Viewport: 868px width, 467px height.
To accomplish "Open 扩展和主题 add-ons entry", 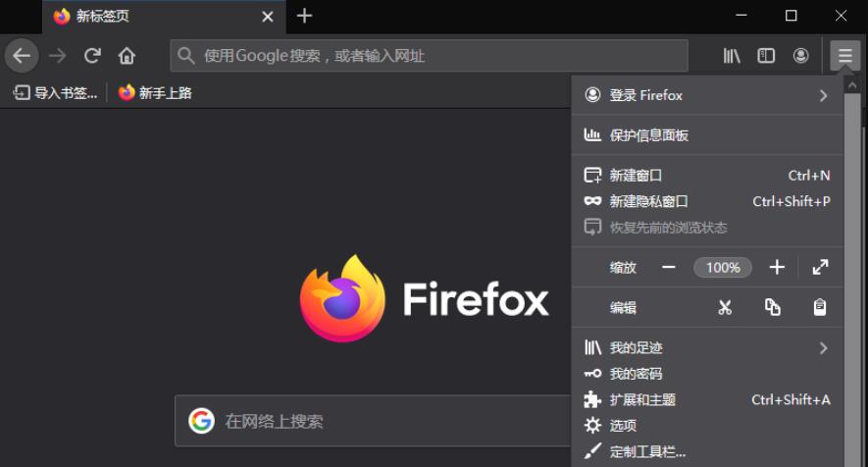I will [x=707, y=400].
